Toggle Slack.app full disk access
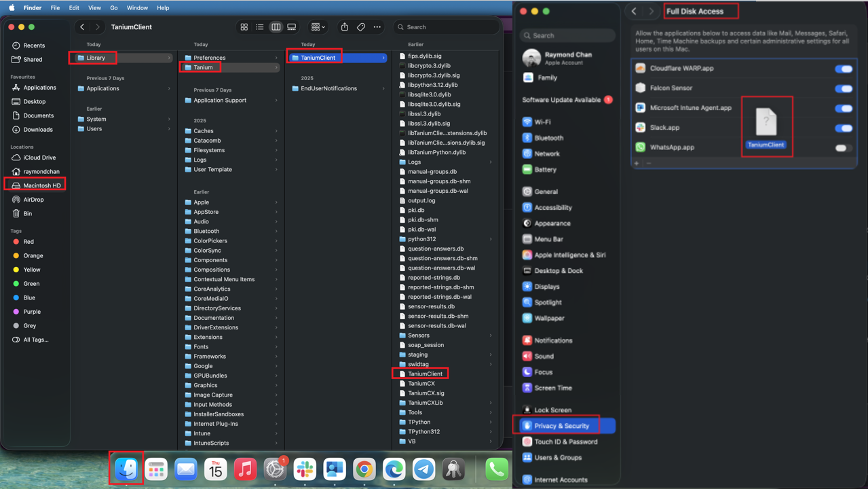This screenshot has height=489, width=868. tap(844, 128)
